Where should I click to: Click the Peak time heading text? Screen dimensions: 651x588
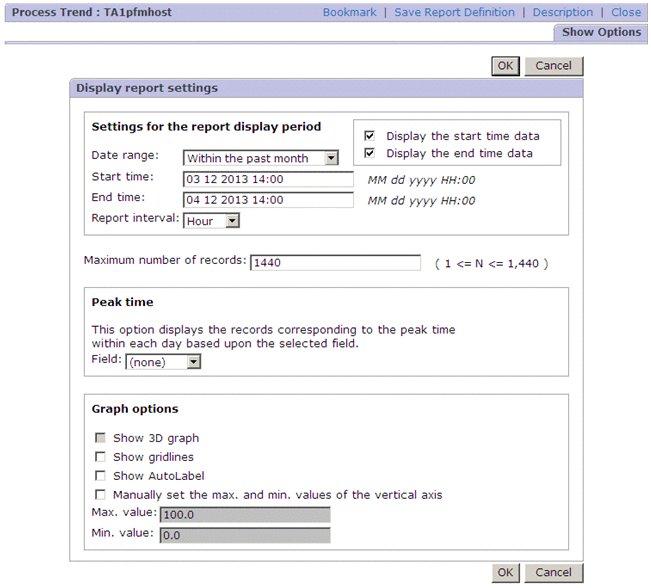click(122, 302)
